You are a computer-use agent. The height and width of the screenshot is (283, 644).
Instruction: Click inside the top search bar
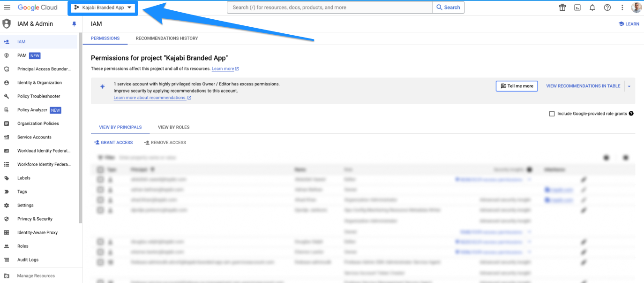point(328,7)
